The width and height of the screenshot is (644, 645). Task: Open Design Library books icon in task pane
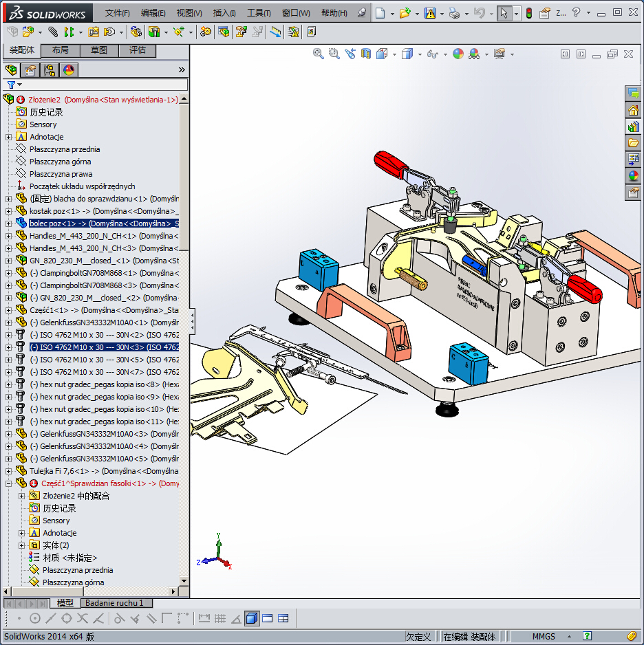(x=633, y=127)
